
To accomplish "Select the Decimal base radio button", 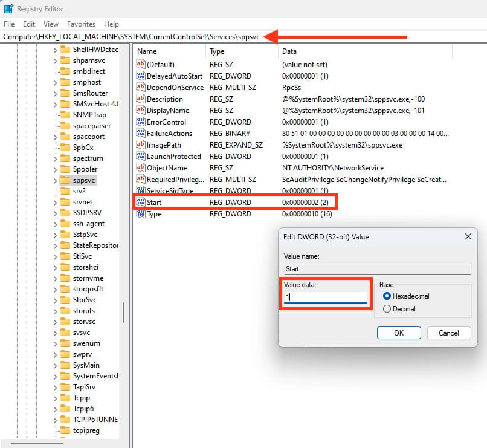I will tap(387, 309).
